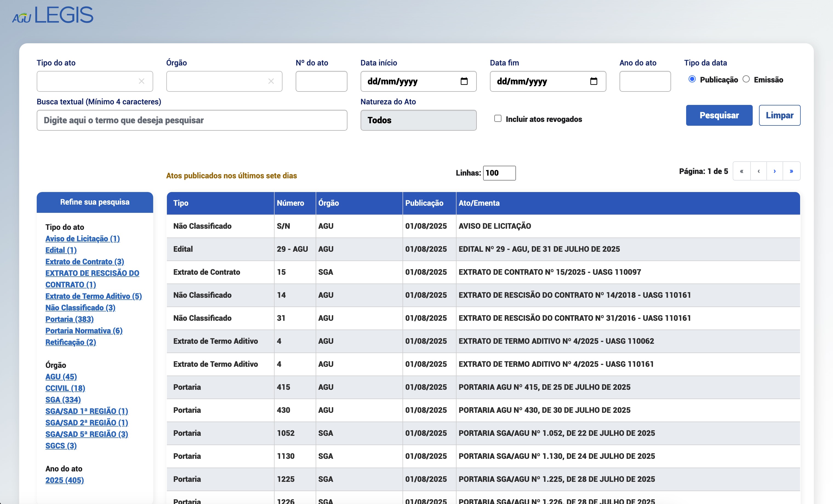Filter by SGA/SAD 2ª REGIÃO (1)

click(87, 423)
